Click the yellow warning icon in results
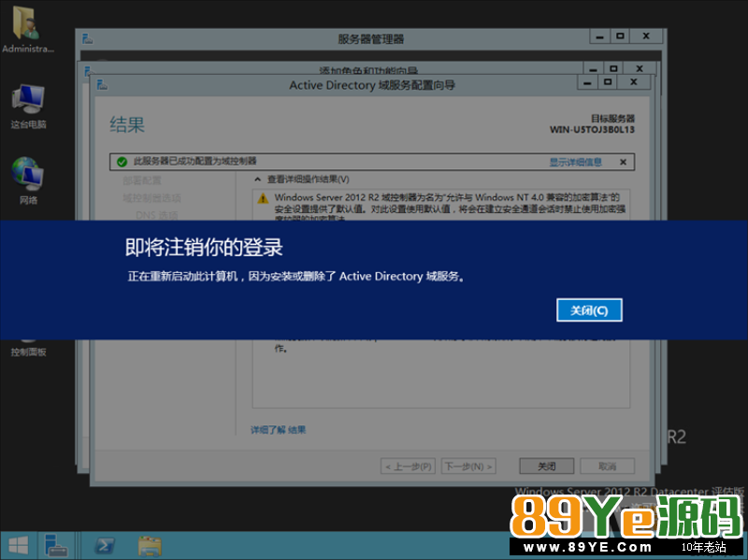The height and width of the screenshot is (560, 748). 263,198
